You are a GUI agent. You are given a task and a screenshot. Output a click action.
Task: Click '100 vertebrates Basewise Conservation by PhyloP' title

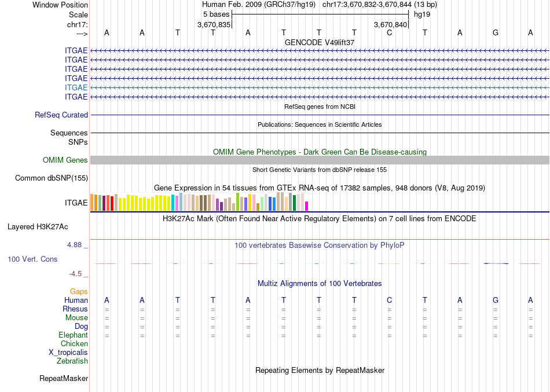click(320, 246)
